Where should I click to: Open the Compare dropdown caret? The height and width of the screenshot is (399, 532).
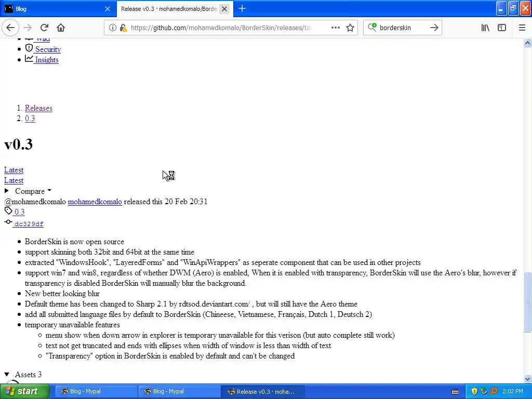click(49, 190)
